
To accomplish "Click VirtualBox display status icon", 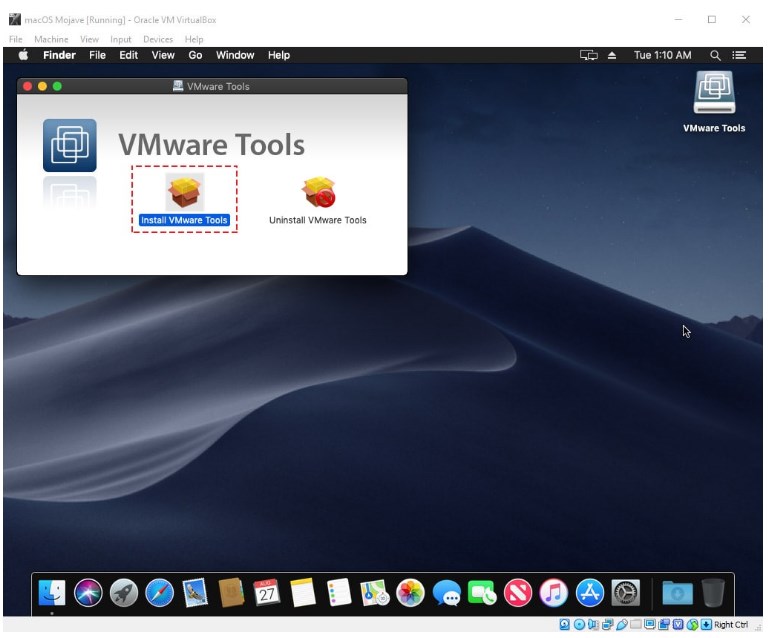I will point(650,624).
